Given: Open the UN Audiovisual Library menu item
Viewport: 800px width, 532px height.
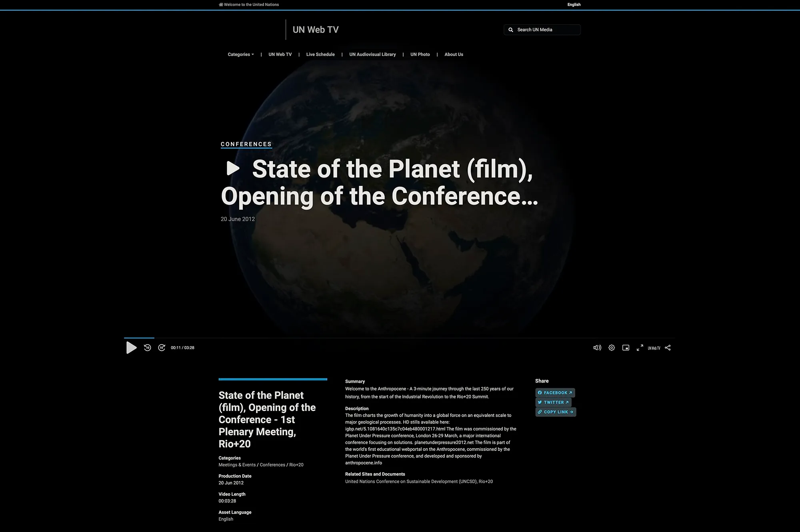Looking at the screenshot, I should pyautogui.click(x=372, y=54).
